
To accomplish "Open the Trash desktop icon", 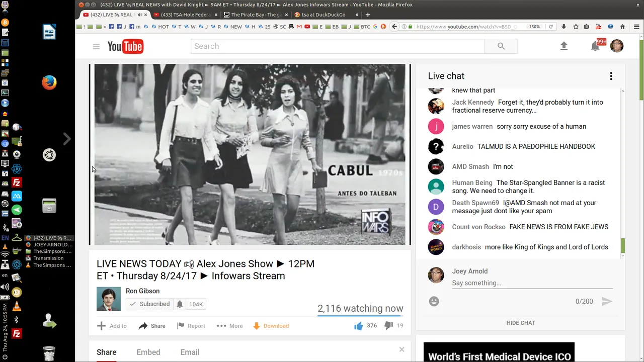I will (x=49, y=353).
